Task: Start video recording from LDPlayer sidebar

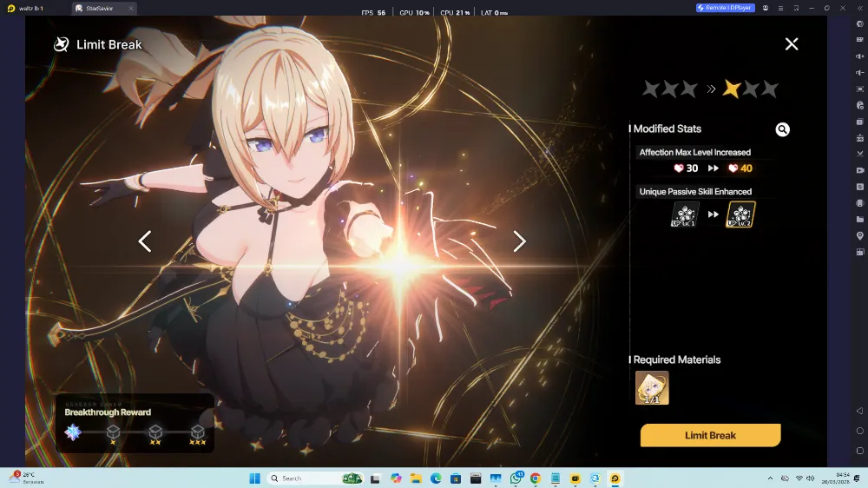Action: (x=859, y=170)
